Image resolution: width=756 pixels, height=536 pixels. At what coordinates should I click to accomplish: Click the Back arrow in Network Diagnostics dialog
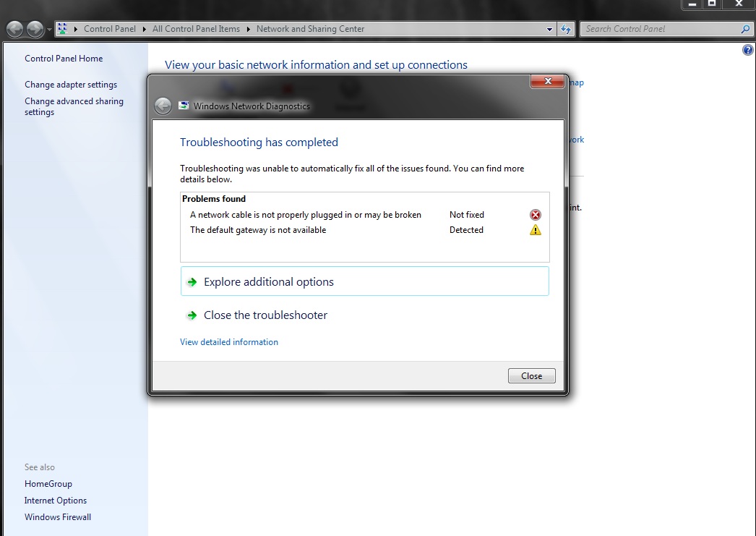(x=163, y=106)
